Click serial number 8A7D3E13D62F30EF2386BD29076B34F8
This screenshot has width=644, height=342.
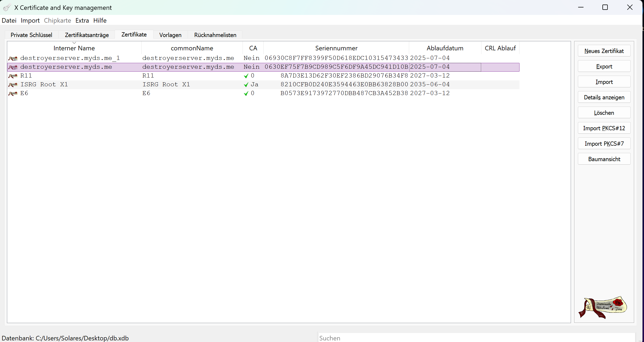click(344, 76)
